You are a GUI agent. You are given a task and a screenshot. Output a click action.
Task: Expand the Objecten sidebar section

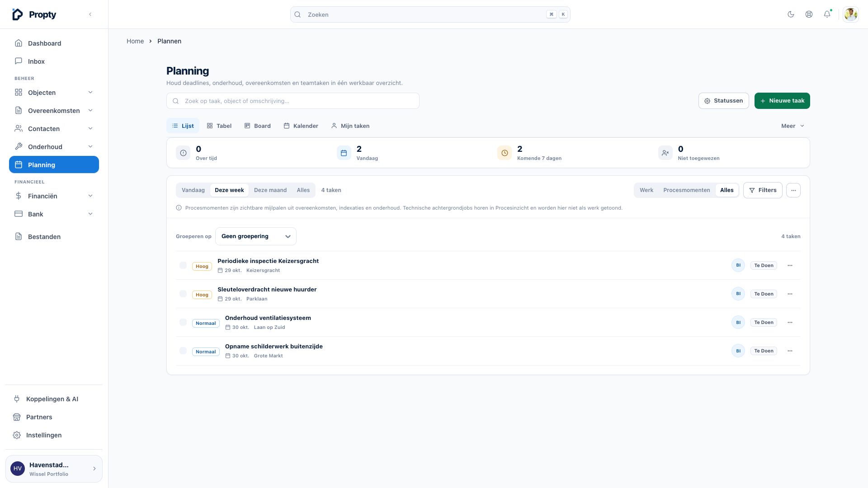click(x=54, y=93)
